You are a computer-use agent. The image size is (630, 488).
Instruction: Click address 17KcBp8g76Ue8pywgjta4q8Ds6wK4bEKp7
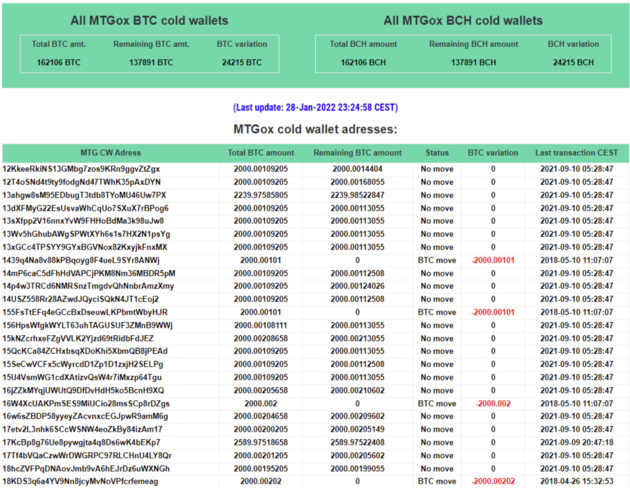pos(81,442)
